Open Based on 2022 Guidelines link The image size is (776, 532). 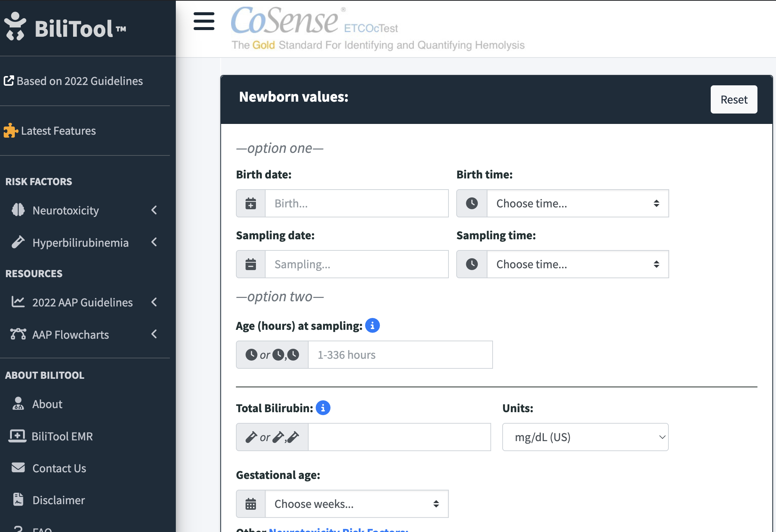[x=79, y=81]
